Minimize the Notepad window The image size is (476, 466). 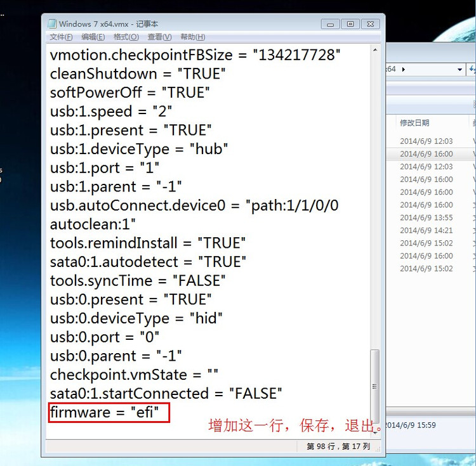(x=330, y=24)
